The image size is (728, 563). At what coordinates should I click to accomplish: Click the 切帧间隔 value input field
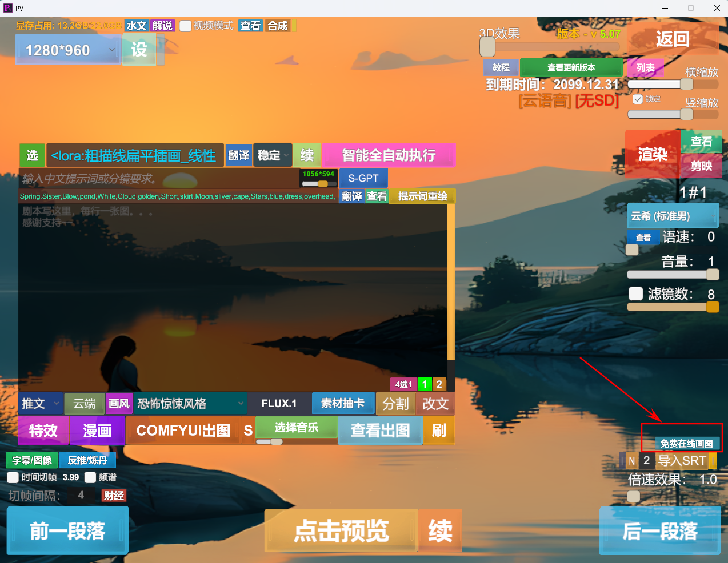pos(81,495)
